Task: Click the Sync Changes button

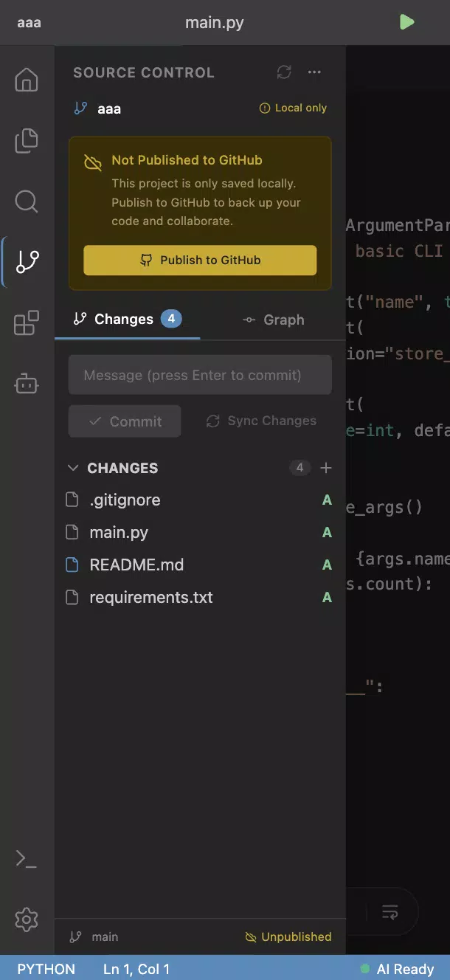Action: 261,421
